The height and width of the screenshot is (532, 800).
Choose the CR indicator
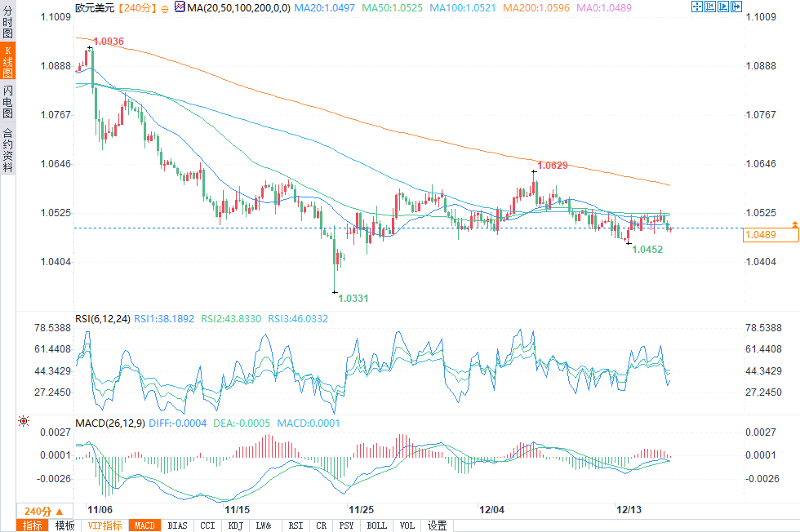pyautogui.click(x=322, y=525)
